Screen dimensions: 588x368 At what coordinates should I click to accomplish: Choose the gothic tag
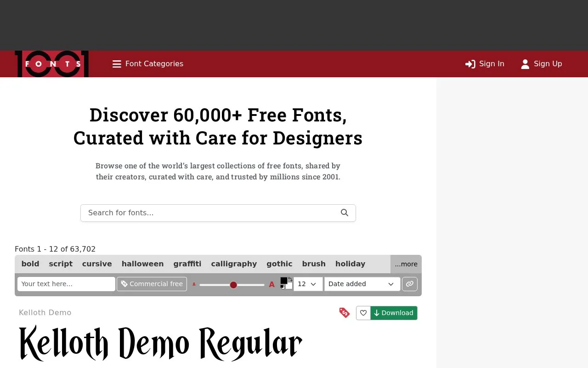click(279, 264)
